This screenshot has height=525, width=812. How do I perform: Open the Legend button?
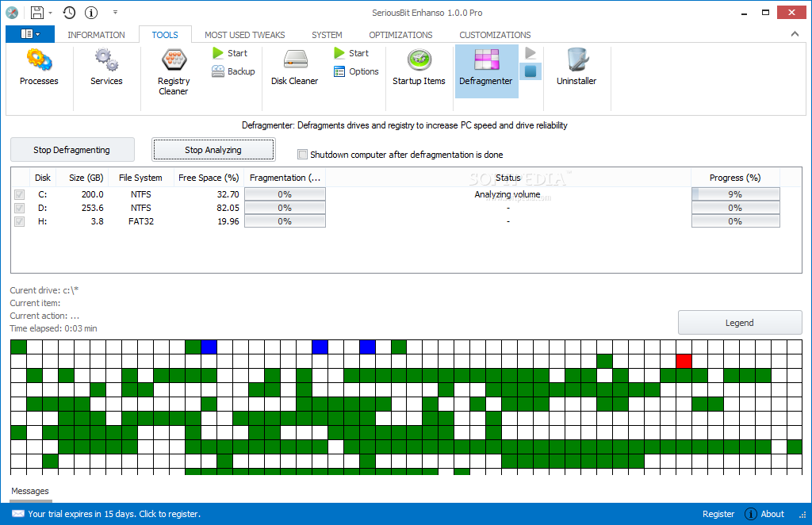(x=740, y=323)
